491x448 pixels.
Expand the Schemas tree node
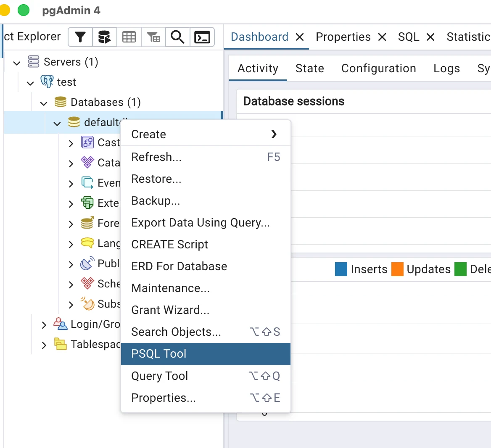click(x=71, y=285)
